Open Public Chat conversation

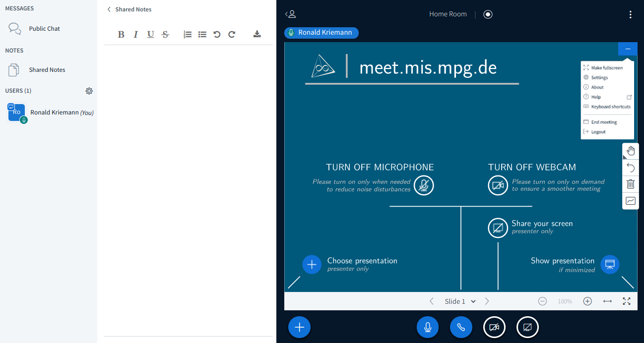(48, 29)
